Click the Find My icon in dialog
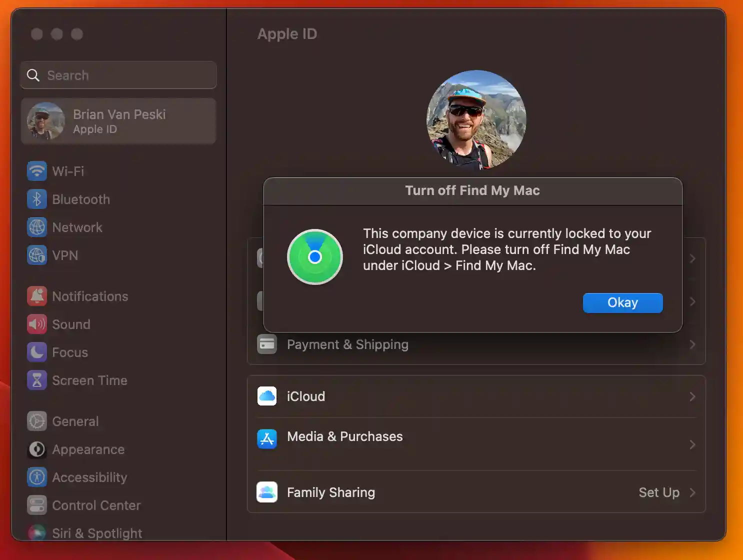The width and height of the screenshot is (743, 560). pyautogui.click(x=314, y=257)
